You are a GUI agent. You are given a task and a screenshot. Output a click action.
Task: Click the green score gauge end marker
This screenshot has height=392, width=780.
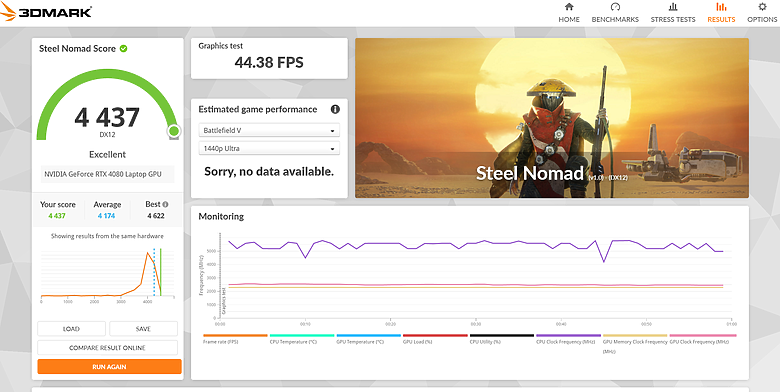pyautogui.click(x=174, y=131)
